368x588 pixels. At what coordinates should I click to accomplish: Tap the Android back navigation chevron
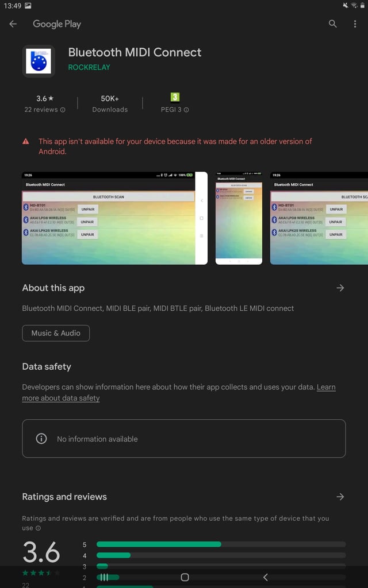pos(265,577)
